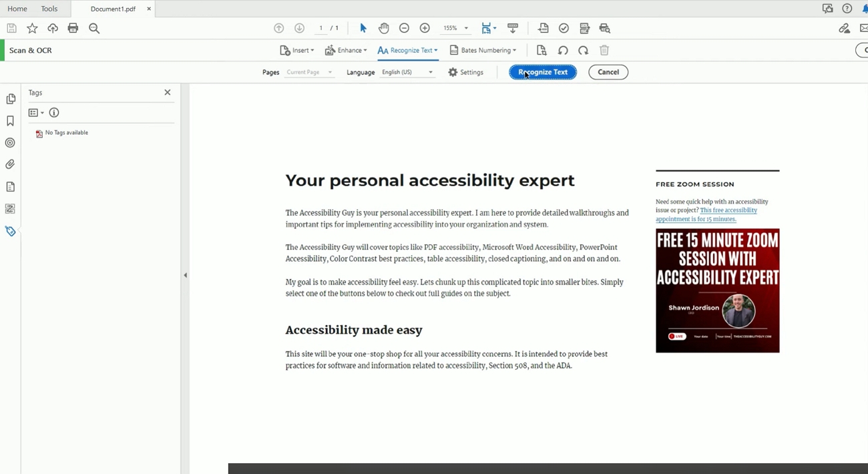868x474 pixels.
Task: Open the Pages Current Page dropdown
Action: click(309, 72)
